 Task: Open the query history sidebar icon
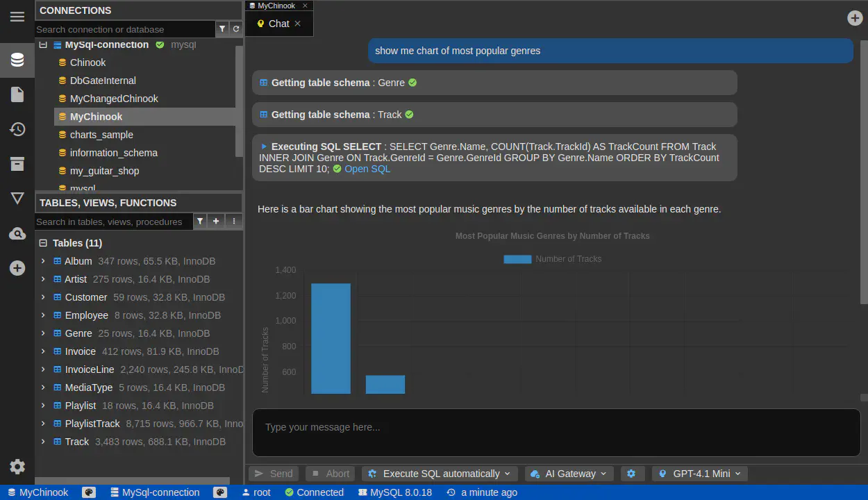[x=17, y=129]
